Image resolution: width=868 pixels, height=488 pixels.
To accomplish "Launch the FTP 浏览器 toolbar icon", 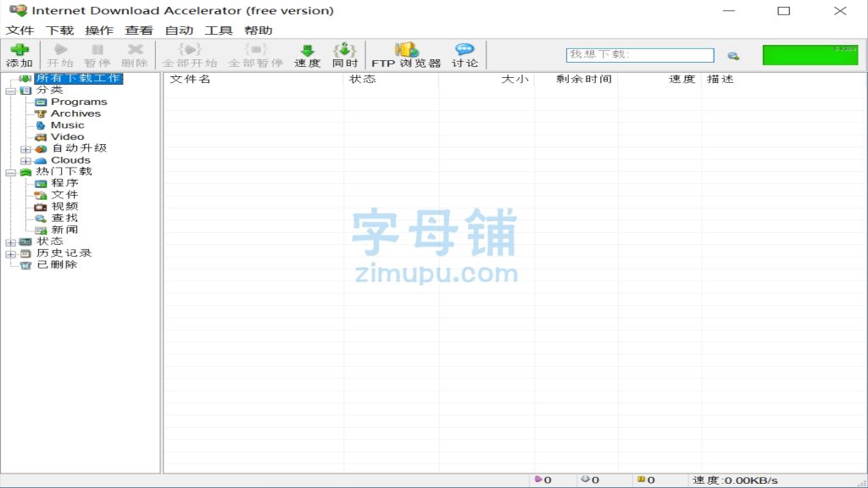I will click(406, 50).
